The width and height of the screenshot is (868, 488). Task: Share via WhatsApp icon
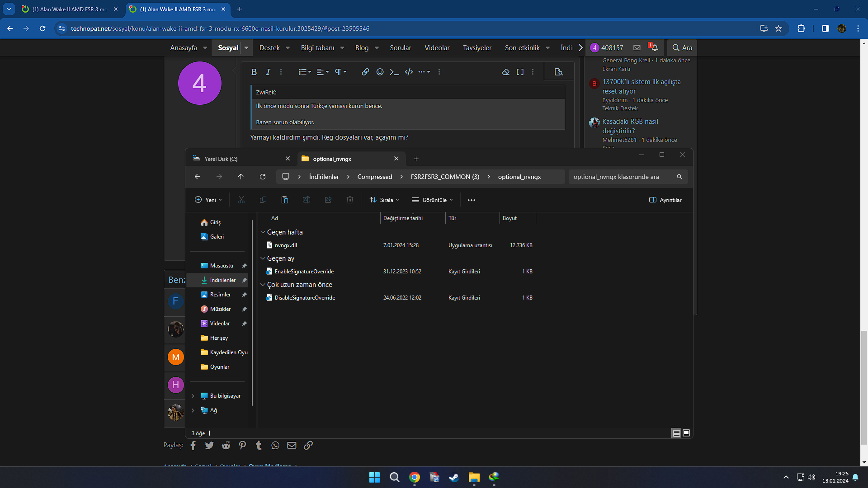[x=275, y=446]
